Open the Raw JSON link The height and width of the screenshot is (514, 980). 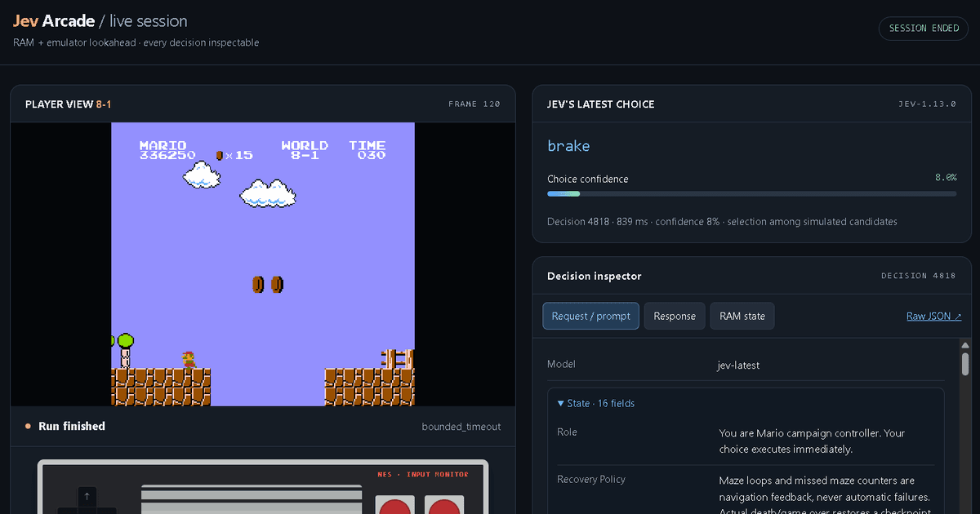[933, 316]
